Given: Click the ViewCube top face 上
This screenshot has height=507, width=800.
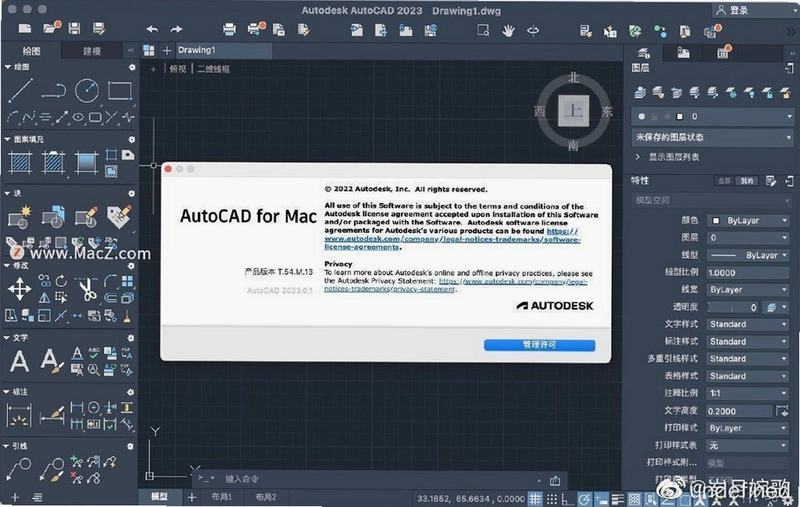Looking at the screenshot, I should 573,111.
